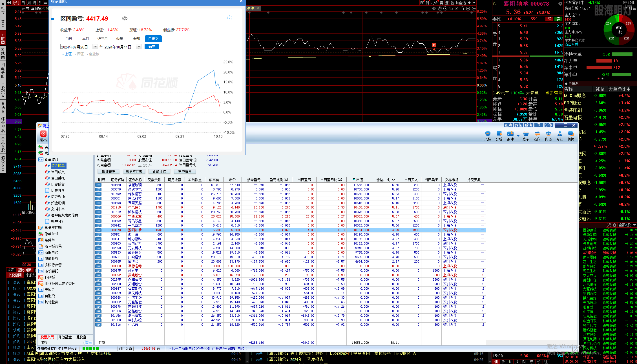Viewport: 637px width, 364px height.
Task: Click the gear icon beside 全部A股
Action: (x=615, y=225)
